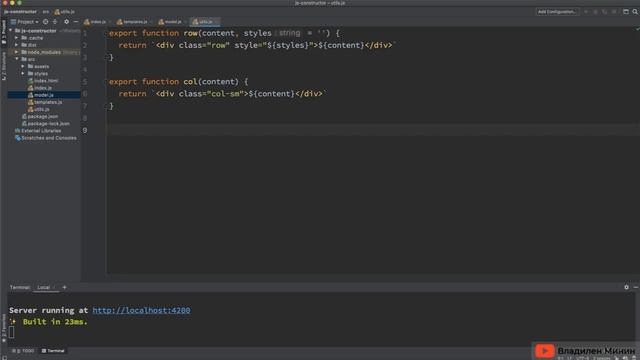Collapse the src folder arrow
Viewport: 640px width, 360px height.
pos(17,59)
